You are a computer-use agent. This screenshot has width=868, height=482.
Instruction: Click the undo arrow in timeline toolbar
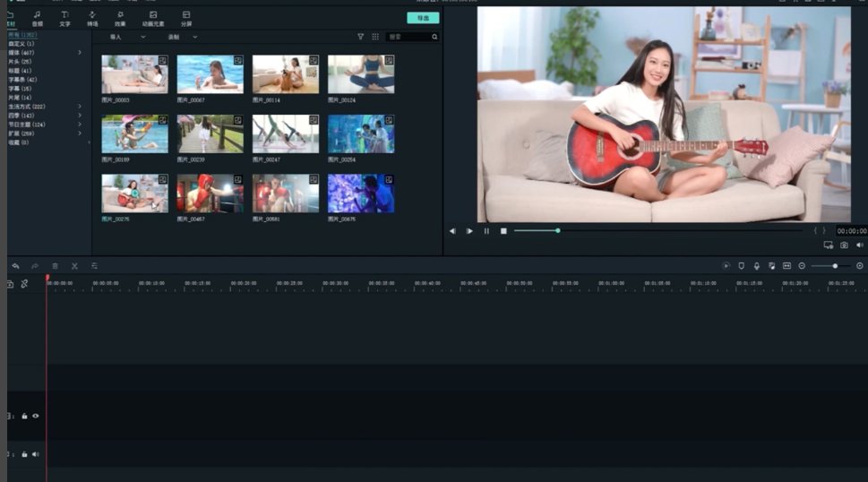click(15, 266)
